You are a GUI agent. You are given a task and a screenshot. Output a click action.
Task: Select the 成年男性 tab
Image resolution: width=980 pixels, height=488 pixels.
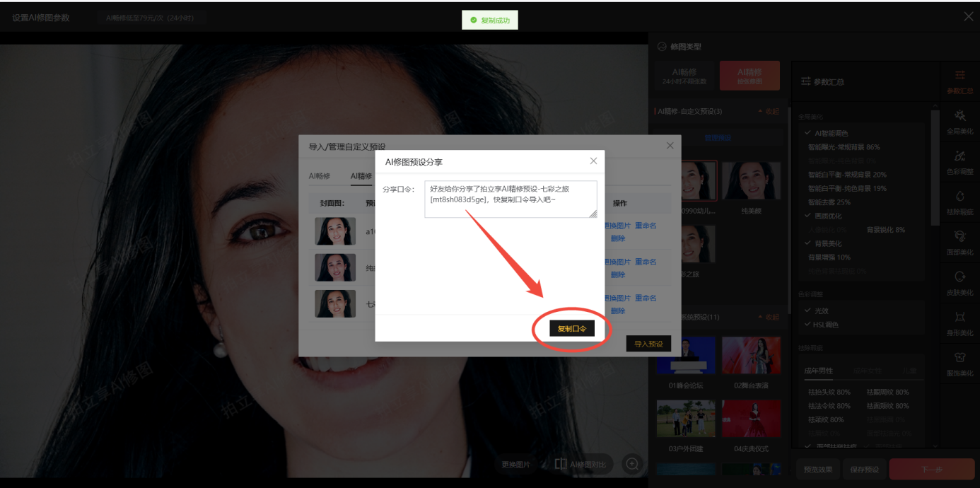(820, 371)
